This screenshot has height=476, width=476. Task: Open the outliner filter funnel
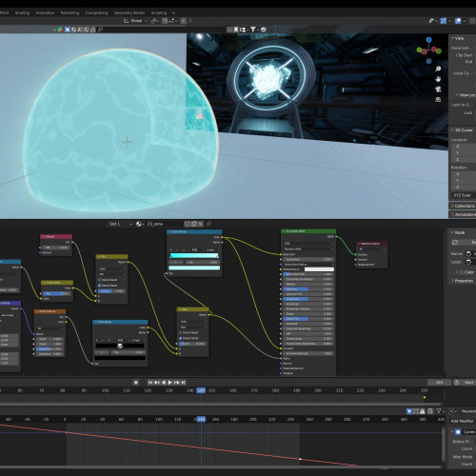(253, 30)
